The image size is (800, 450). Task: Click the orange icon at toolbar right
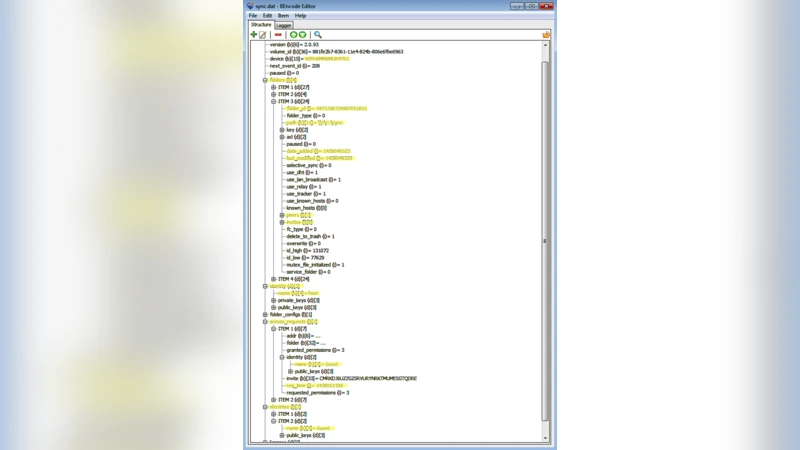point(546,35)
